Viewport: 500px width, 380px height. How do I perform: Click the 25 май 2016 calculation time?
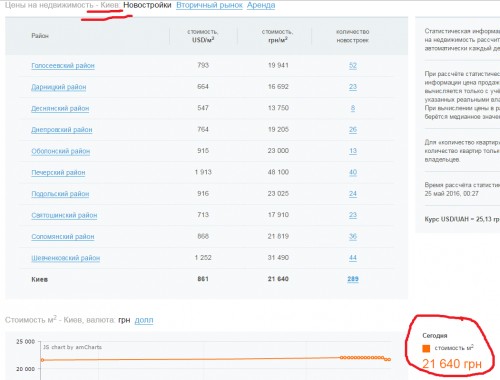[451, 194]
